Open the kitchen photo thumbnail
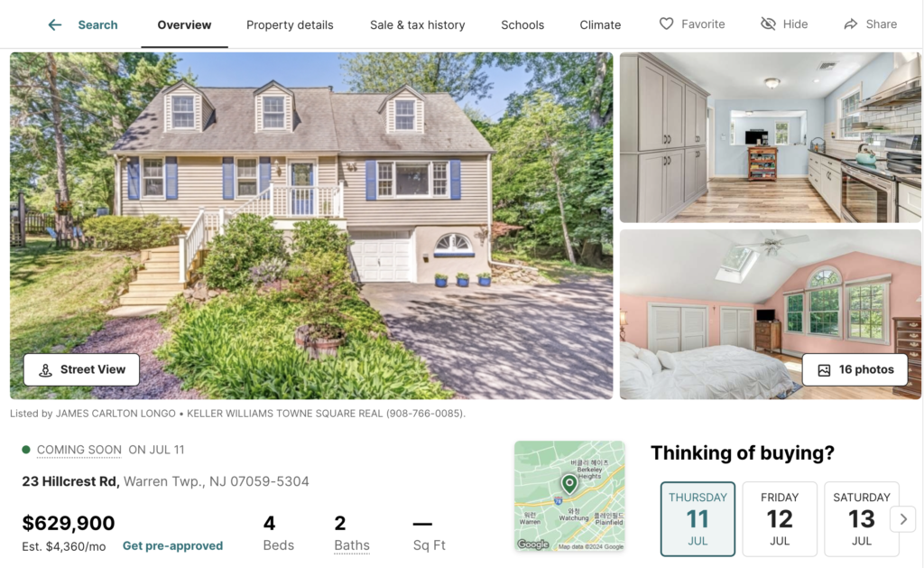 pos(771,137)
